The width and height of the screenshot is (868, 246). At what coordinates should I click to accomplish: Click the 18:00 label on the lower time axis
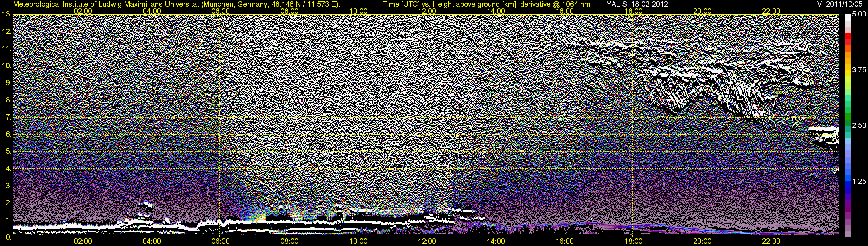click(x=633, y=242)
